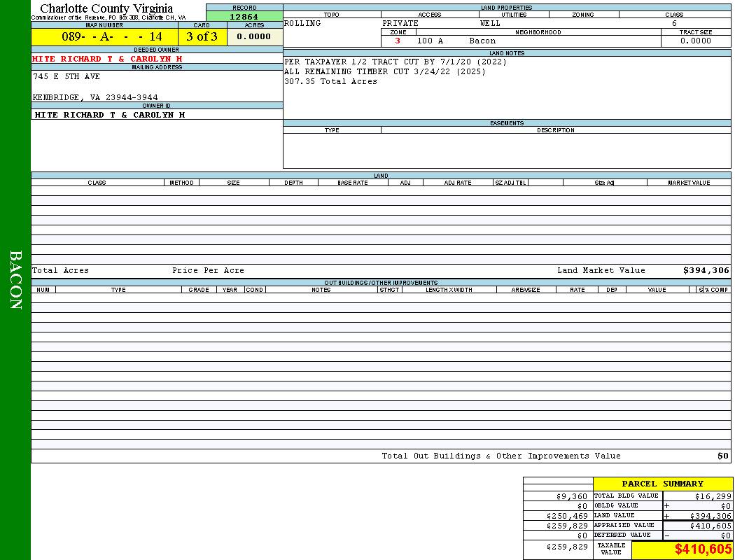Click the green record number 12864 field
Viewport: 735px width, 560px height.
pos(244,17)
